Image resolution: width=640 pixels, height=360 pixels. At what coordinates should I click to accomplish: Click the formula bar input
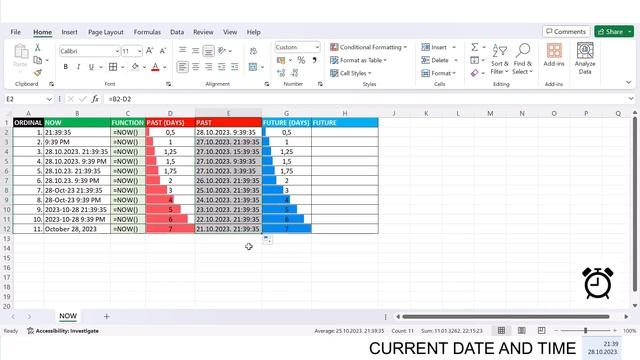pos(367,99)
